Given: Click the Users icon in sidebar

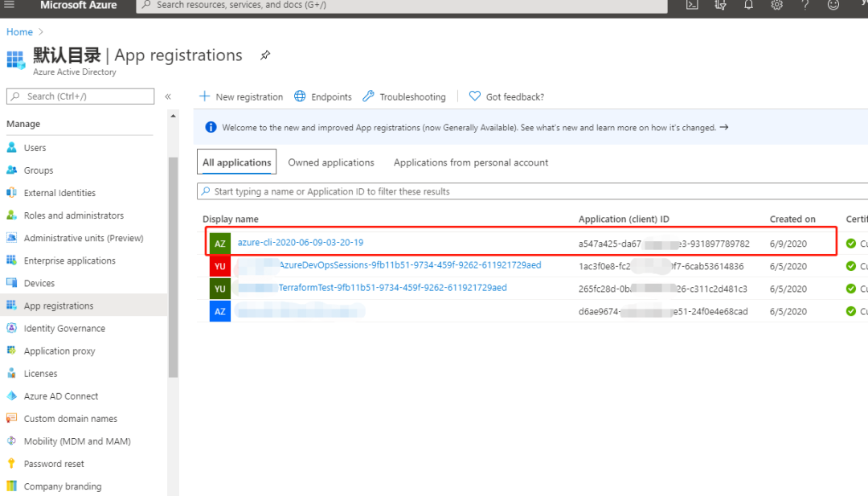Looking at the screenshot, I should pyautogui.click(x=11, y=147).
